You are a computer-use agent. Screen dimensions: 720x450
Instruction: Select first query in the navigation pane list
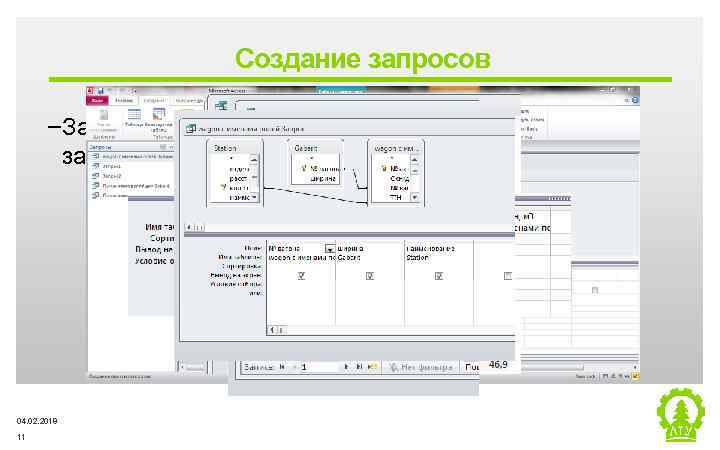pos(133,157)
